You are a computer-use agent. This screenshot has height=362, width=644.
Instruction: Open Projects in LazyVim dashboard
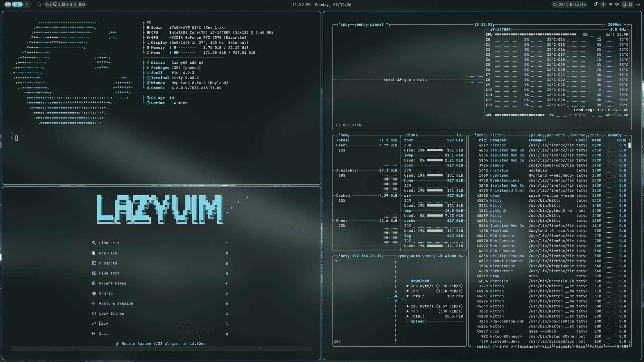pos(161,263)
